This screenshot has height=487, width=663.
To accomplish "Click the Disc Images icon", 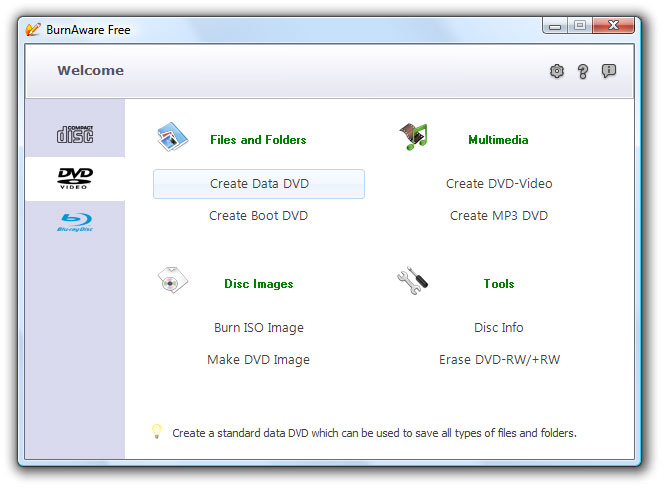I will click(172, 280).
